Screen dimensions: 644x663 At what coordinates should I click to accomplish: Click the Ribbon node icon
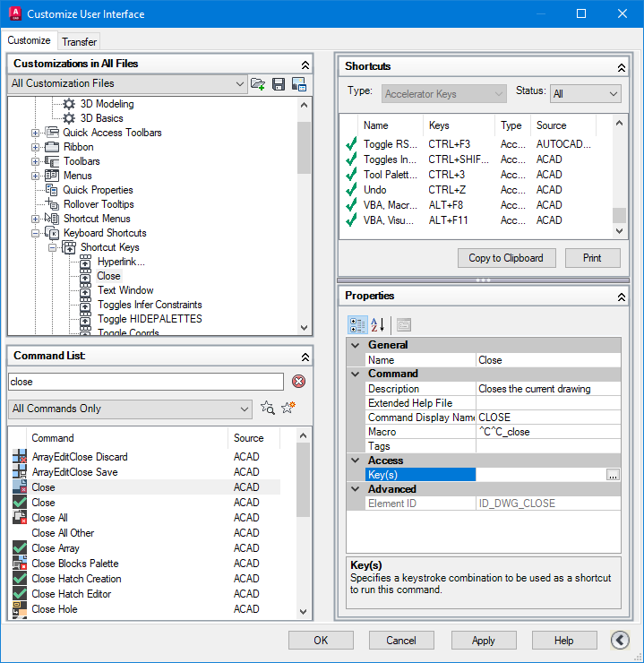pyautogui.click(x=52, y=147)
